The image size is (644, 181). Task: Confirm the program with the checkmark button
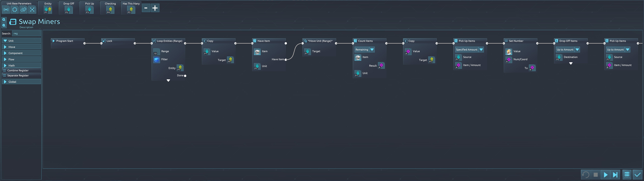point(637,174)
